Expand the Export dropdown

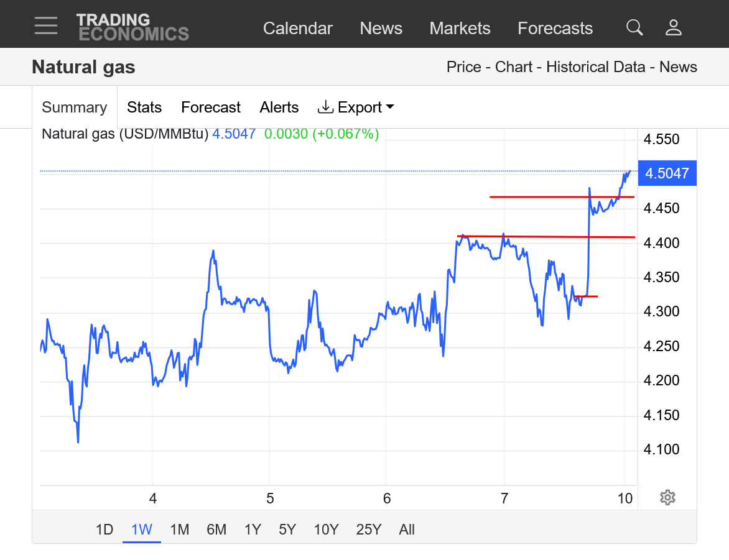point(356,108)
